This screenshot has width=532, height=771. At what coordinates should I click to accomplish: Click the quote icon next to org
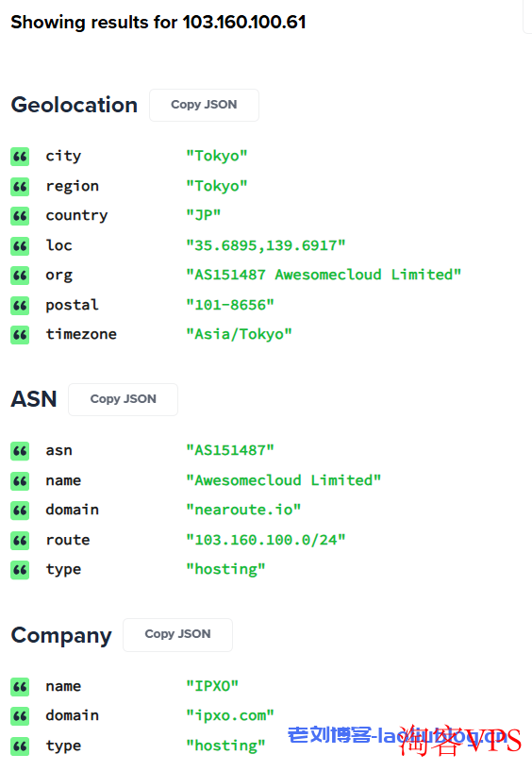(x=20, y=276)
